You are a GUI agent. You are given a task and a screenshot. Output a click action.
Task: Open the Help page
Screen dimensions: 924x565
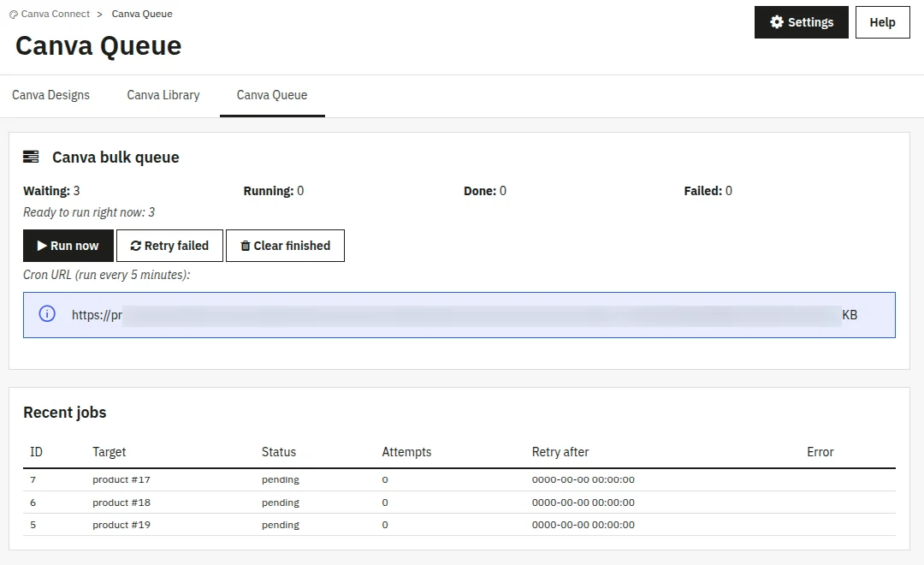pos(882,22)
